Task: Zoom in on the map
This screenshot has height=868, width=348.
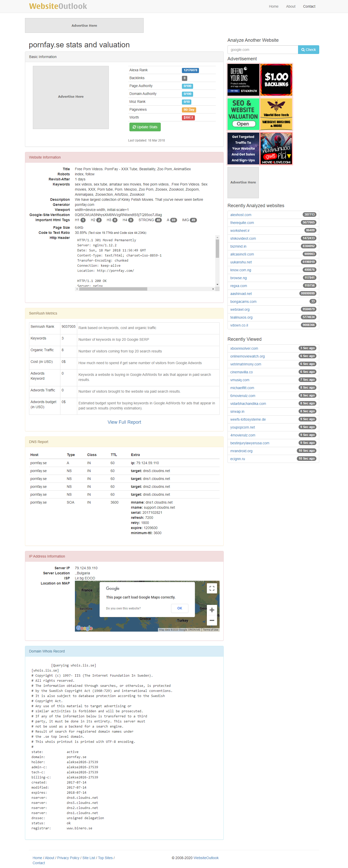Action: (x=212, y=610)
